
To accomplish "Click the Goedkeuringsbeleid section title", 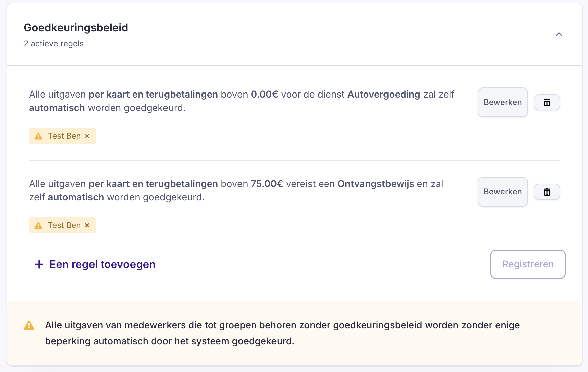I will pos(76,28).
